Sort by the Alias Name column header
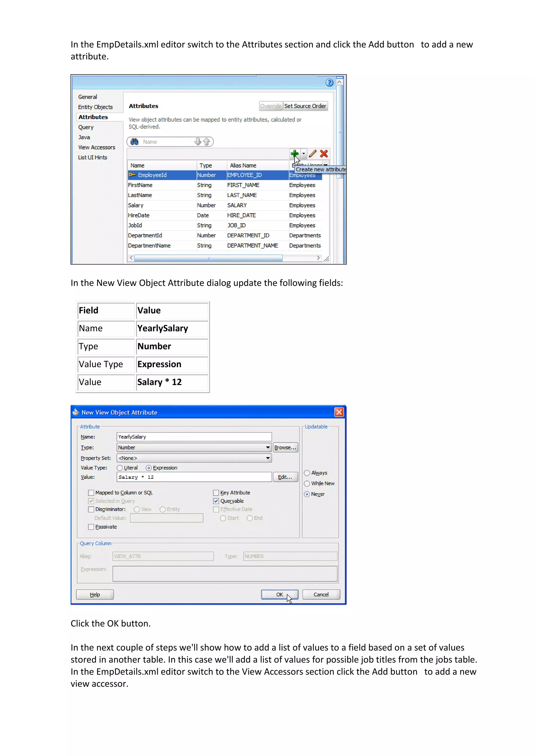This screenshot has width=535, height=756. click(x=258, y=165)
